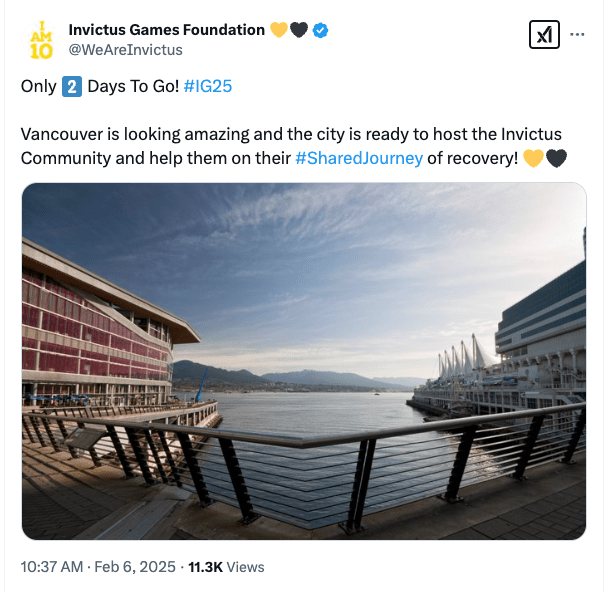Image resolution: width=611 pixels, height=592 pixels.
Task: Open the Invictus Games Foundation profile avatar
Action: coord(42,40)
